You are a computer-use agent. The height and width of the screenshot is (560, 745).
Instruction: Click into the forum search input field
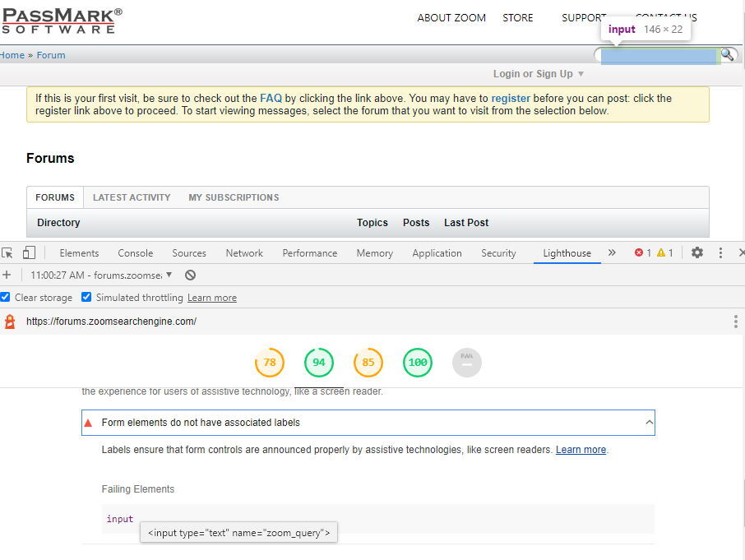658,55
